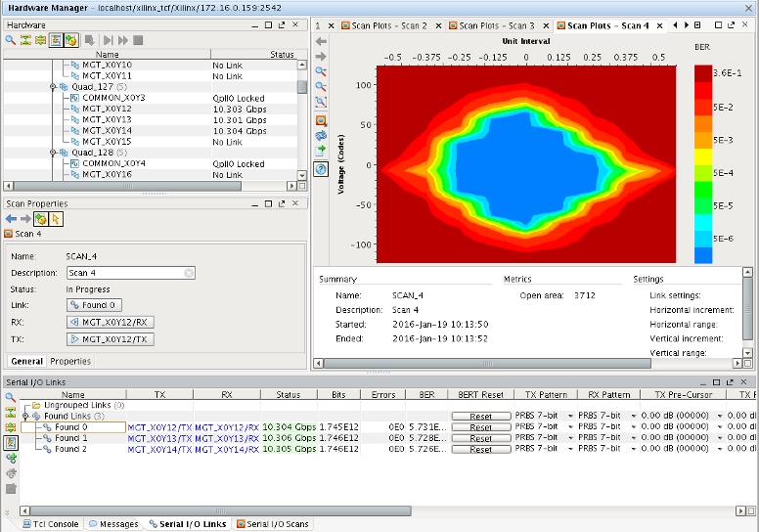The image size is (759, 532).
Task: Toggle select-object icon in Scan Properties toolbar
Action: 56,219
